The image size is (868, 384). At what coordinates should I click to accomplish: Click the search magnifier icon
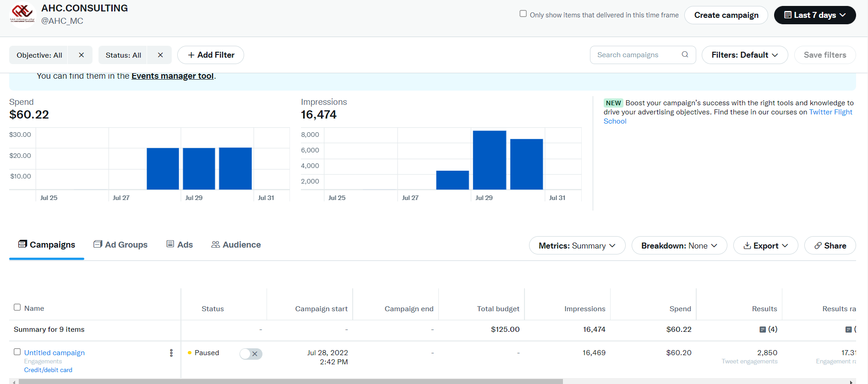pos(685,54)
